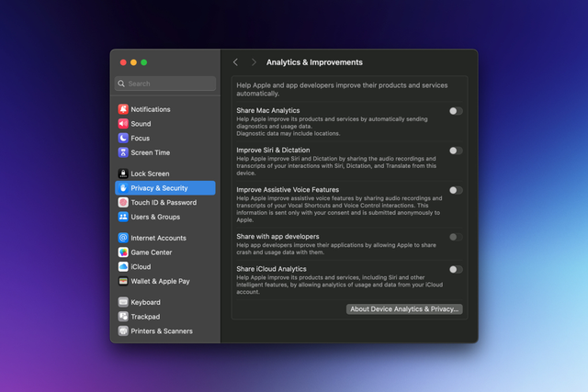
Task: Open Screen Time hourglass icon
Action: (123, 152)
